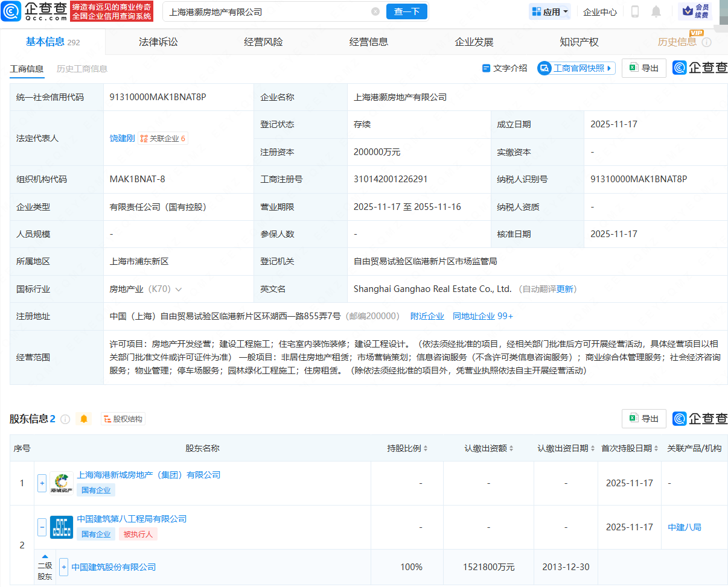Switch to the 历史工商信息 tab
The width and height of the screenshot is (728, 587).
[x=81, y=68]
